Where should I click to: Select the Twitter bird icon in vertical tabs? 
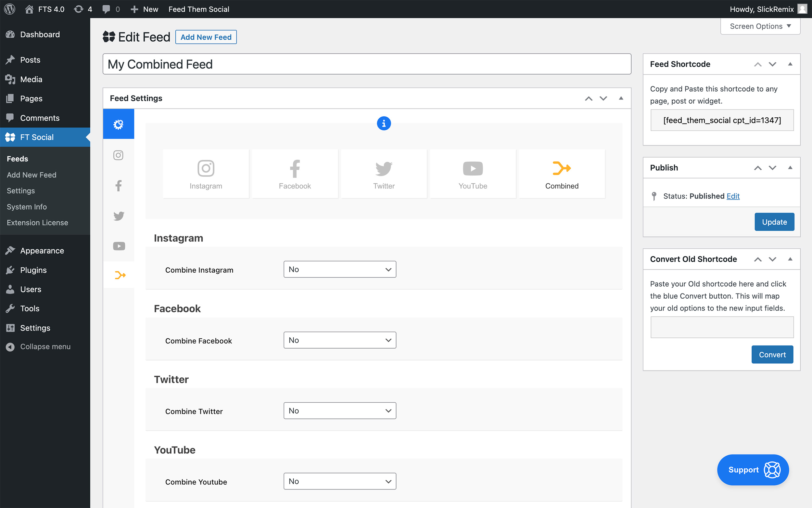[119, 216]
